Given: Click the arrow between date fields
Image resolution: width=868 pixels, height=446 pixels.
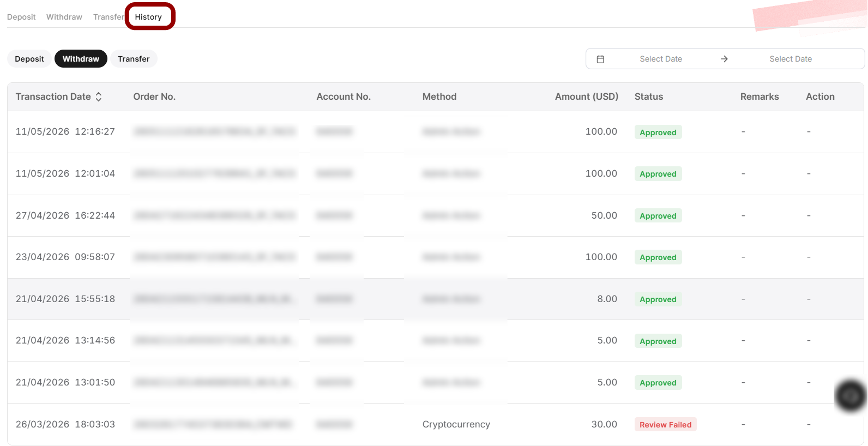Looking at the screenshot, I should tap(724, 59).
